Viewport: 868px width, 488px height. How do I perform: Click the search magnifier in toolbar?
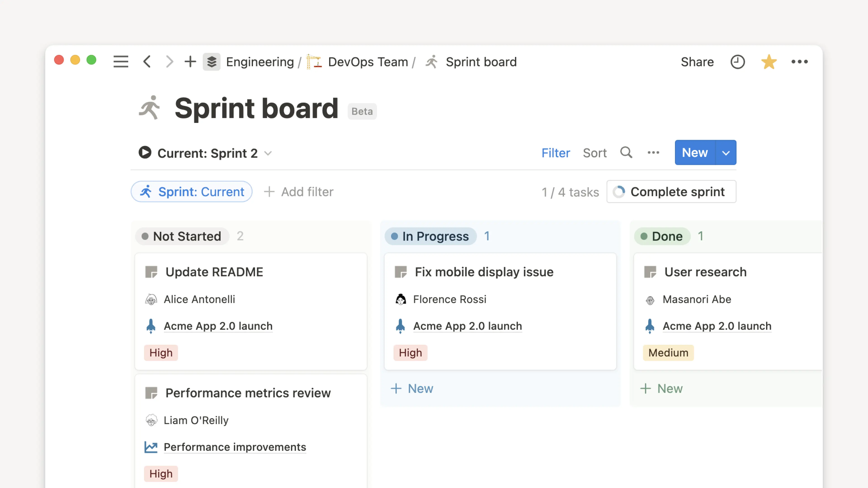[626, 152]
